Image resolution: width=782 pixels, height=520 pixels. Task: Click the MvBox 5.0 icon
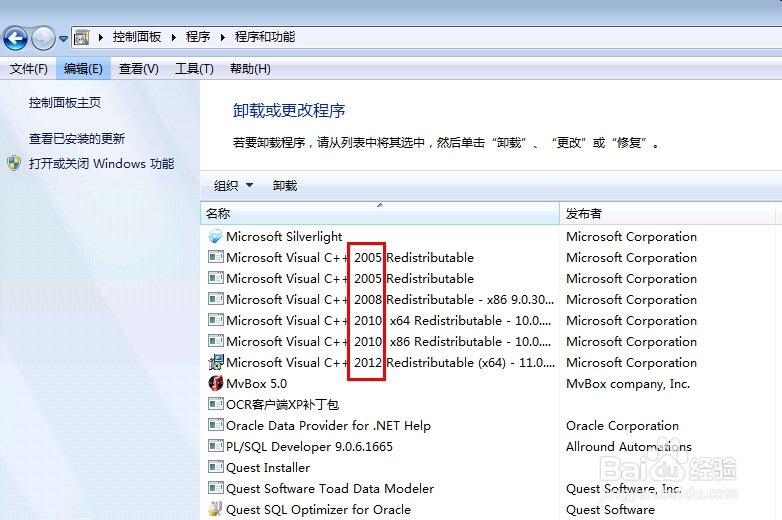coord(215,383)
